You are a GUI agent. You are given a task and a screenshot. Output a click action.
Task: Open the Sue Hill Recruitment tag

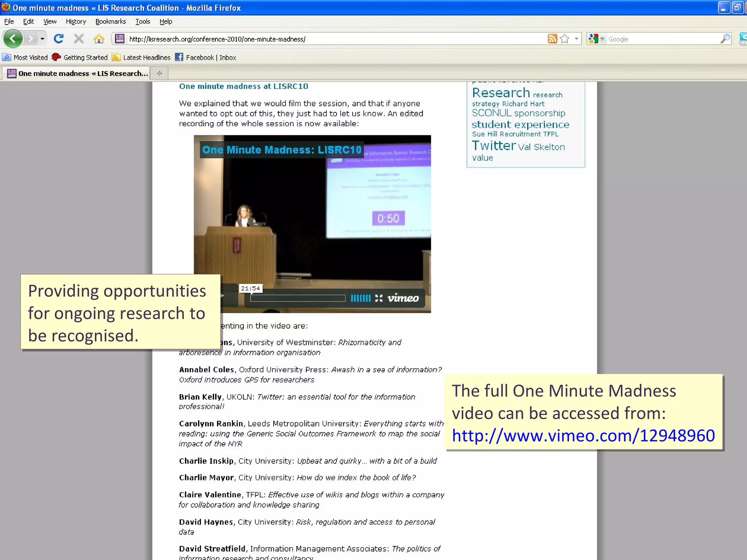click(506, 134)
